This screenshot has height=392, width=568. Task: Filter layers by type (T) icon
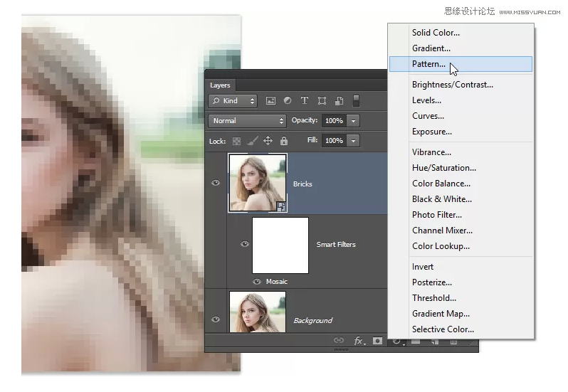tap(305, 101)
